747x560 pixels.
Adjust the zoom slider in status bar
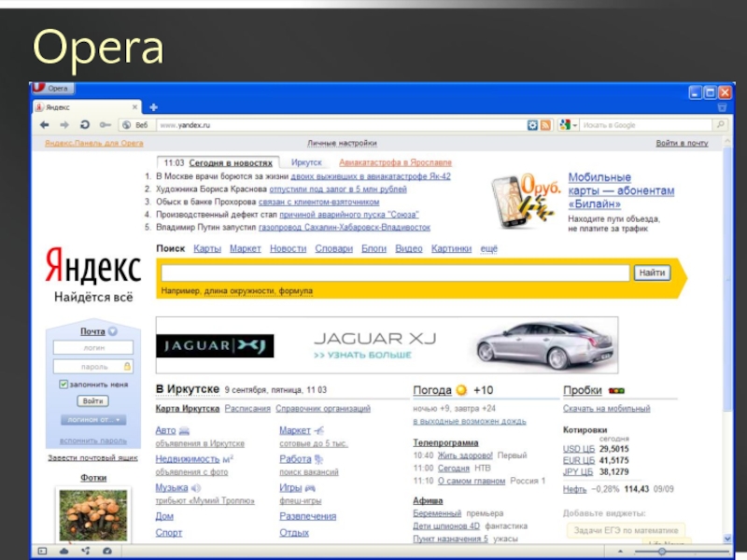coord(663,552)
